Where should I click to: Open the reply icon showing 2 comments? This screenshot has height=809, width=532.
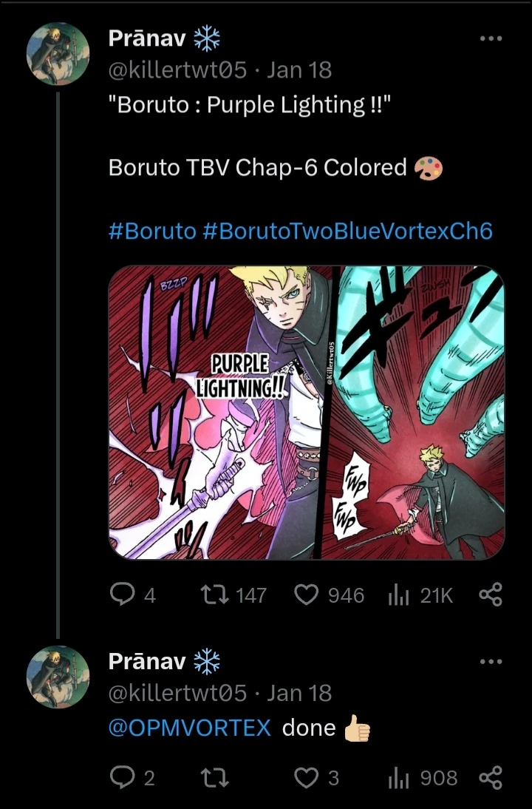click(x=122, y=777)
